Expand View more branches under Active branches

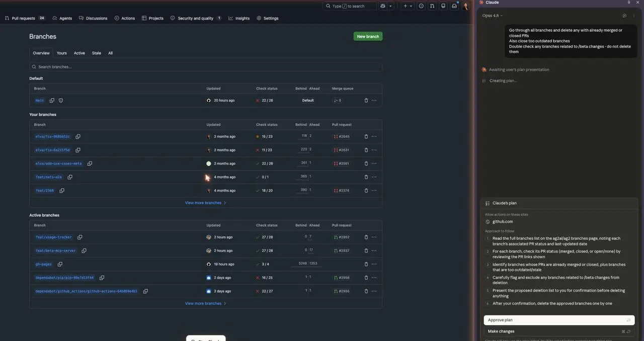[205, 303]
